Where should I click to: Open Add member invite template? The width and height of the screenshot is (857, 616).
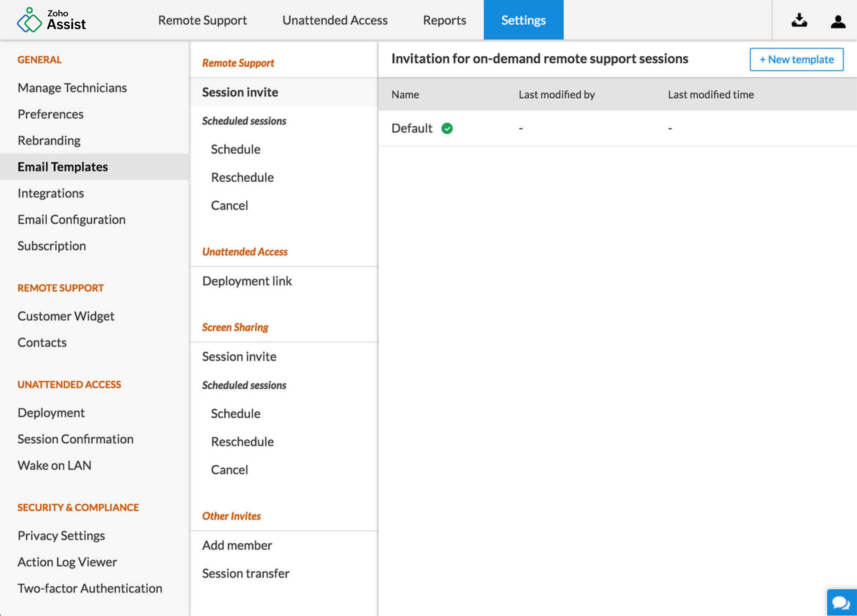[237, 545]
